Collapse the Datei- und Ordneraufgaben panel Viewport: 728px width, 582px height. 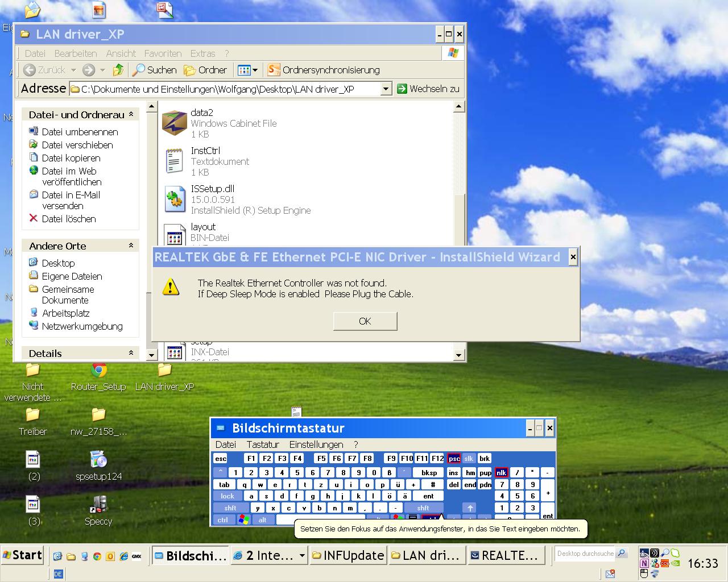click(x=131, y=114)
